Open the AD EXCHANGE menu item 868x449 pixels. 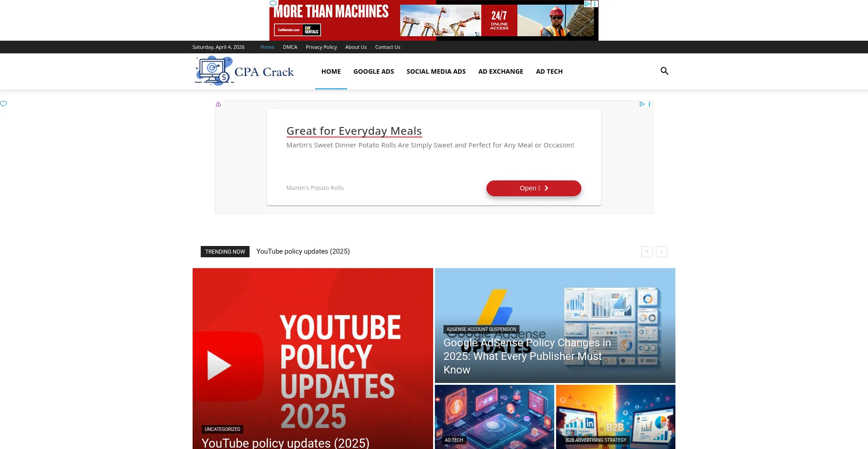(x=500, y=71)
